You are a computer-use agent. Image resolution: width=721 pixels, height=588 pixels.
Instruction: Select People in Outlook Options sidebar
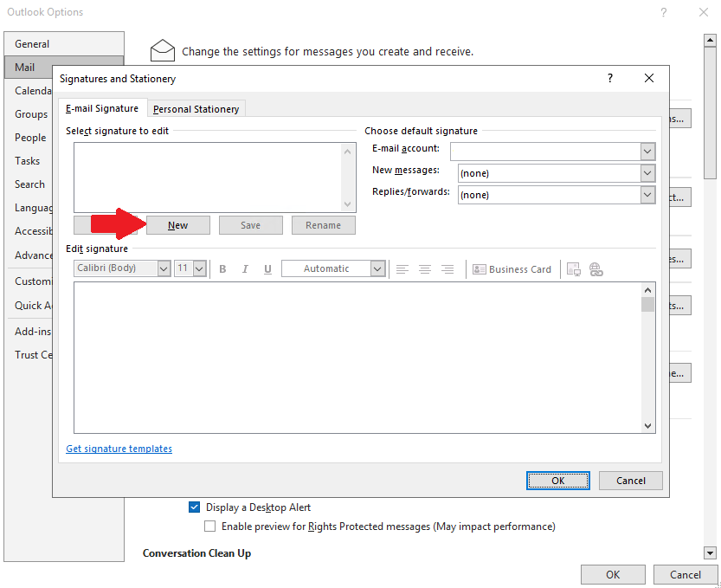29,138
